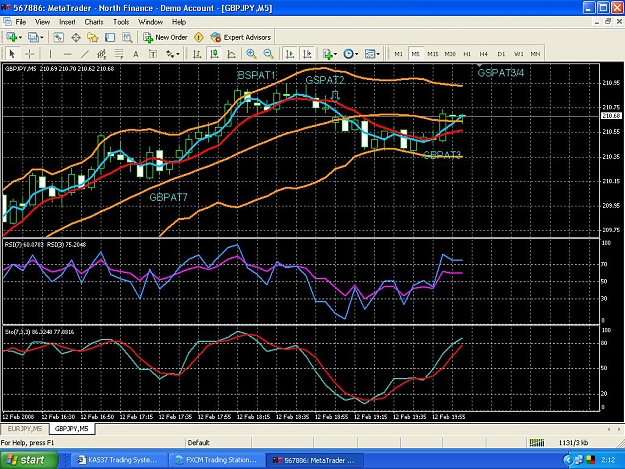Open the View menu
Screen dimensions: 625x469
pos(43,22)
